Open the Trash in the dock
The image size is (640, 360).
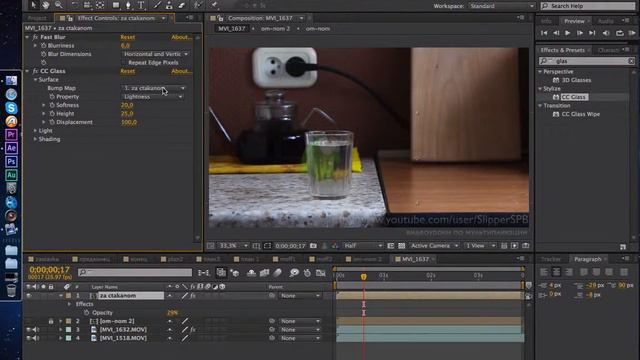click(11, 290)
